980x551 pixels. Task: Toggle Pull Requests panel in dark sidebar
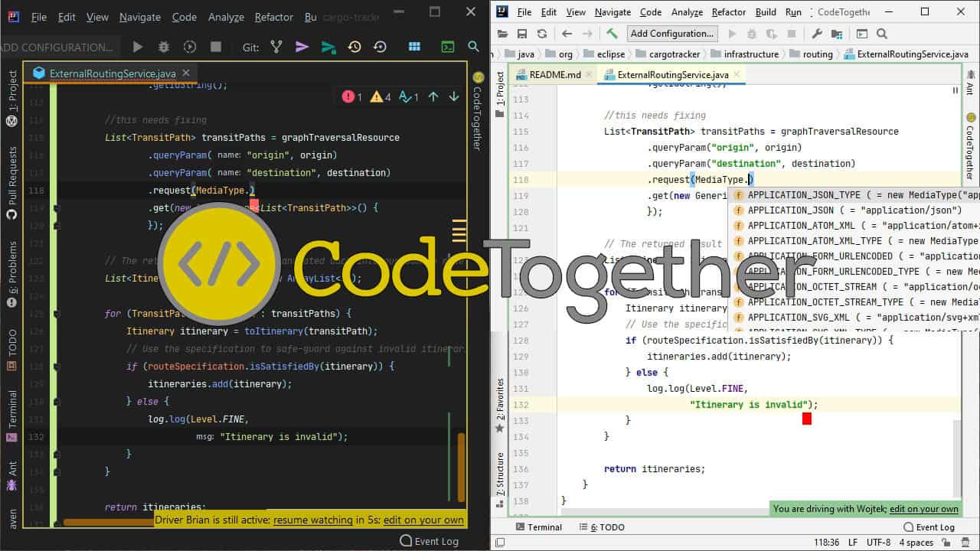(x=12, y=184)
